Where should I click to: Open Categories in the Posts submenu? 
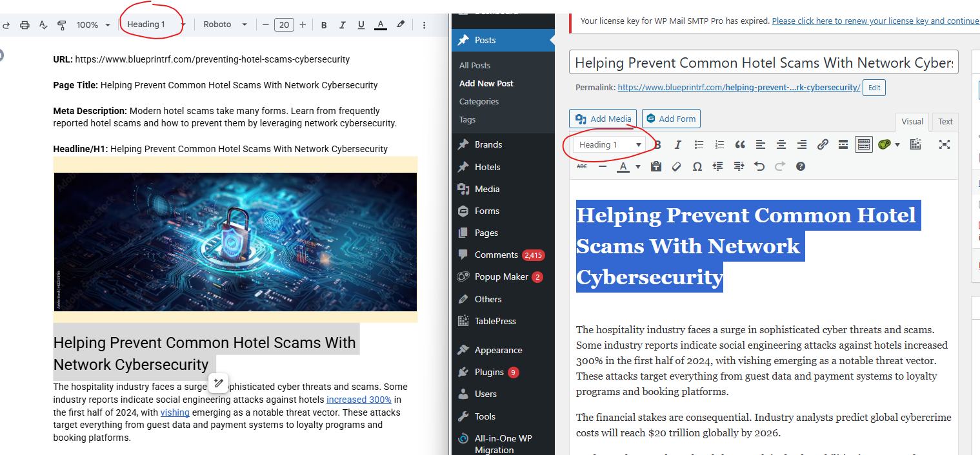click(x=479, y=101)
